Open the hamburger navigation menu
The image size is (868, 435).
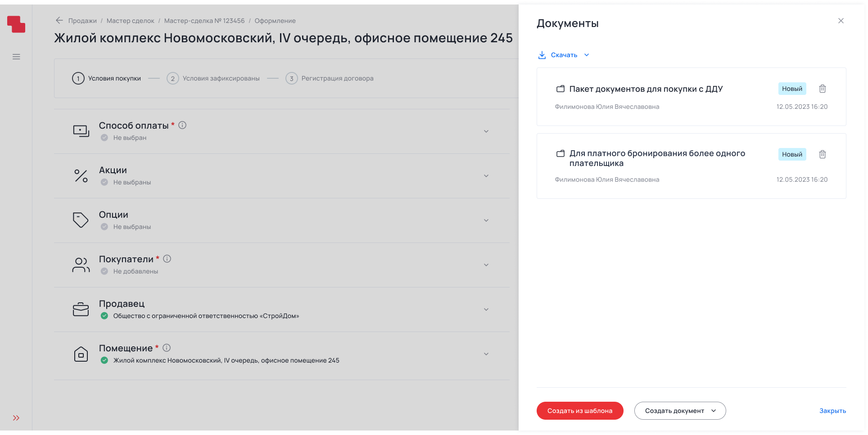(x=16, y=57)
